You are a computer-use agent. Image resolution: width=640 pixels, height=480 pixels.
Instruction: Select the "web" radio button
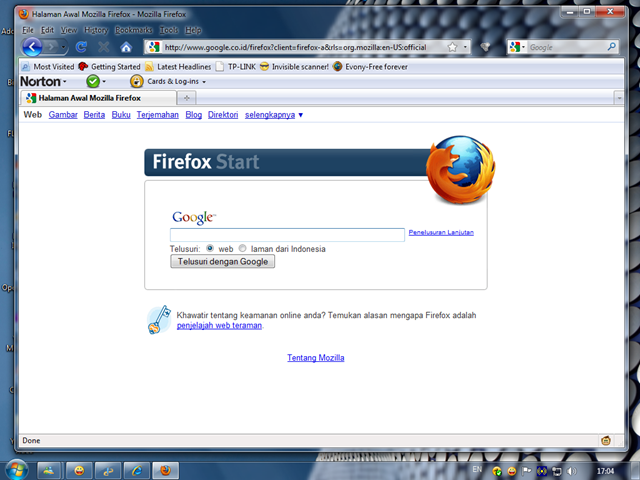coord(210,248)
